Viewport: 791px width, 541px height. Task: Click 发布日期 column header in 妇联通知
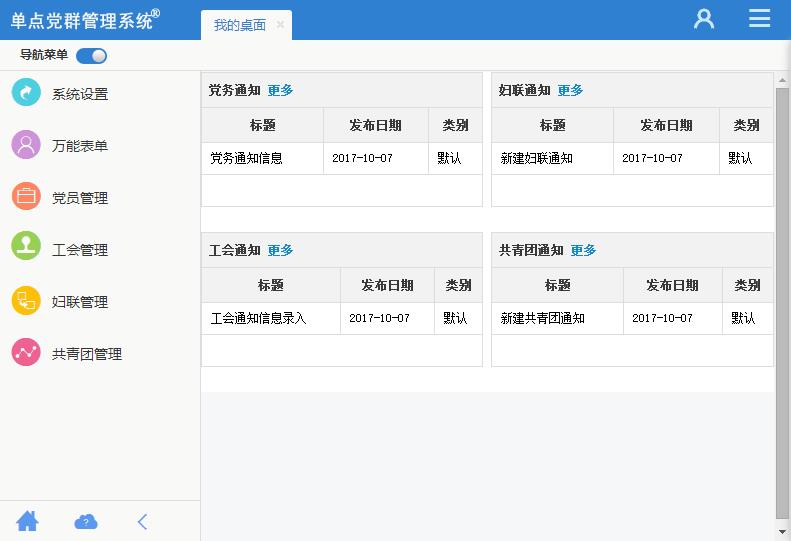(x=666, y=125)
